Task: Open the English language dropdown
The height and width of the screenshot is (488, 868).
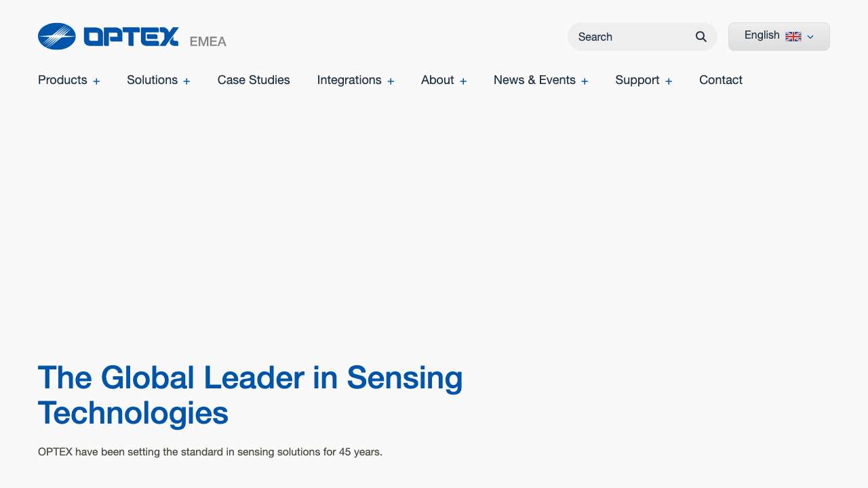Action: (x=762, y=36)
